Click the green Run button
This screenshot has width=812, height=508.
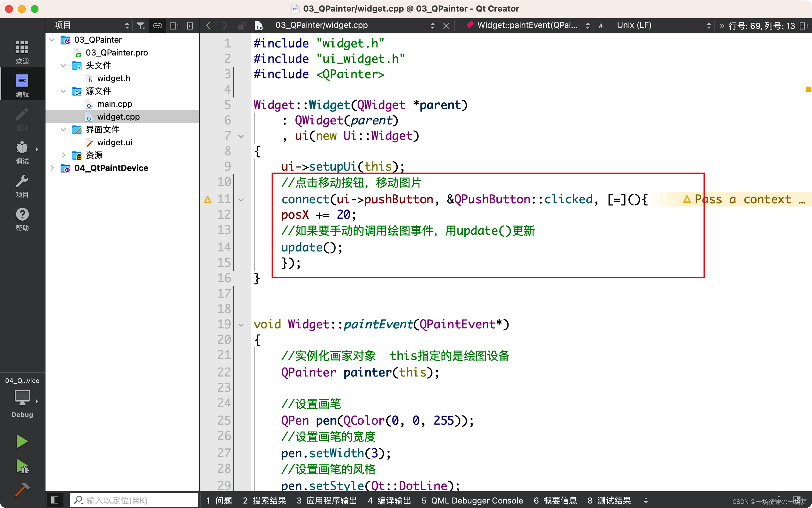click(x=22, y=442)
